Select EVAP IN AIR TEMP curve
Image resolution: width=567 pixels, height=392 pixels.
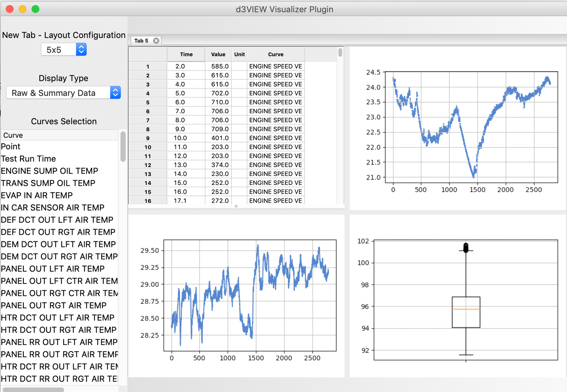pyautogui.click(x=59, y=195)
